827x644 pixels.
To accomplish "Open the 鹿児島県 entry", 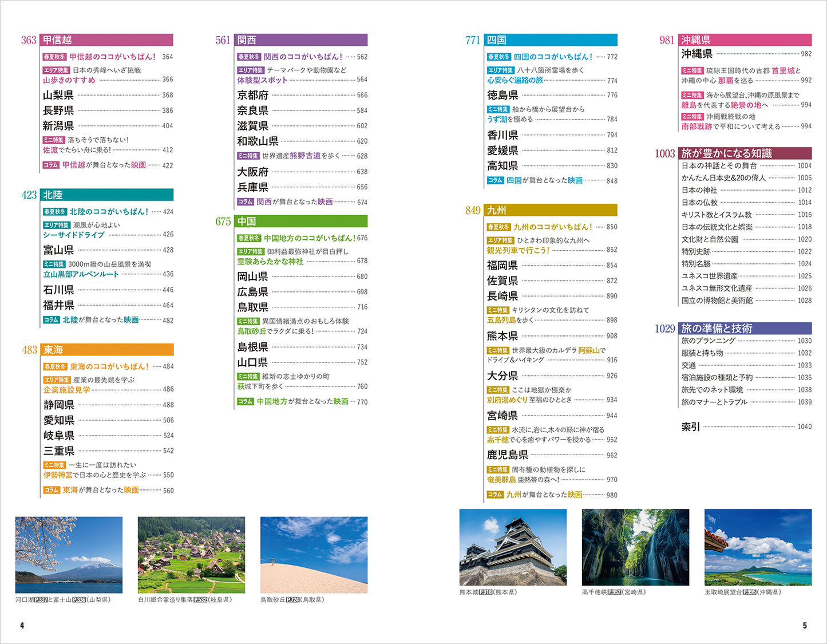I will [507, 455].
